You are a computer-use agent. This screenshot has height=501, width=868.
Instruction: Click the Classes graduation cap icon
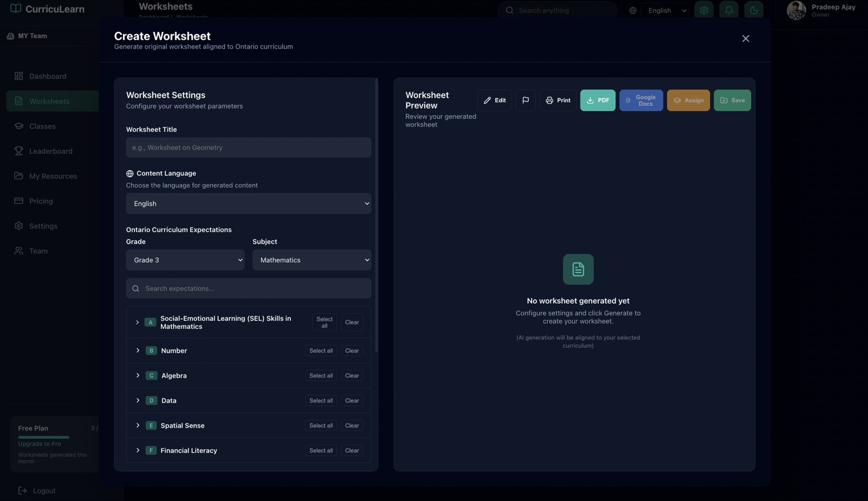click(19, 126)
